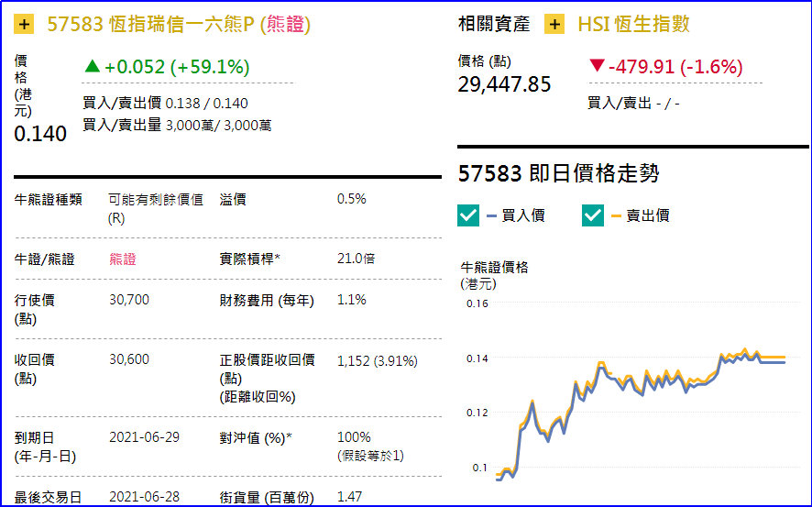Select the HSI value 29,447.85
The image size is (812, 507).
pyautogui.click(x=504, y=84)
